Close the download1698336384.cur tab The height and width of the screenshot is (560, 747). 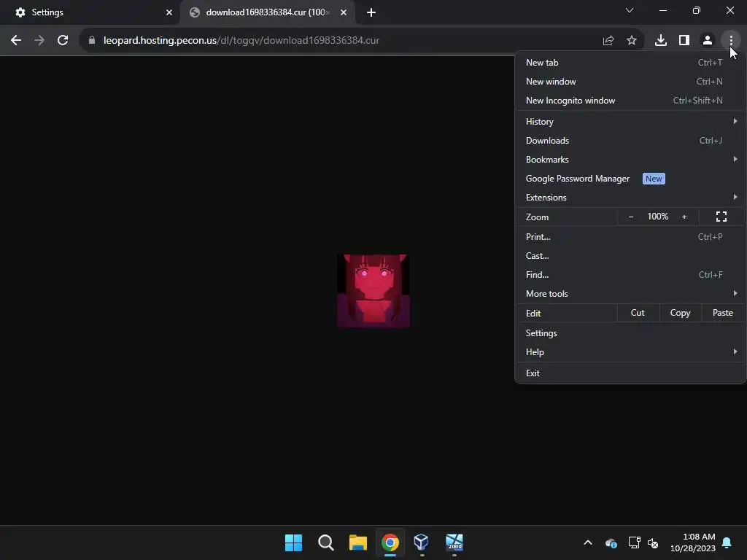tap(344, 12)
